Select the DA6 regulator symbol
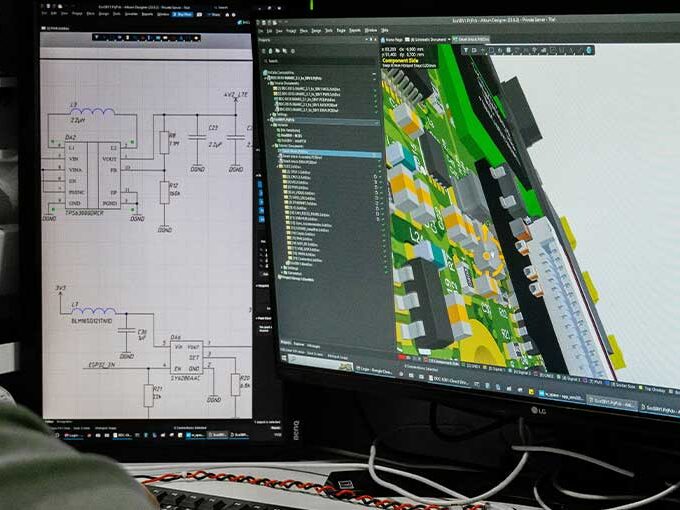The image size is (680, 510). tap(186, 358)
